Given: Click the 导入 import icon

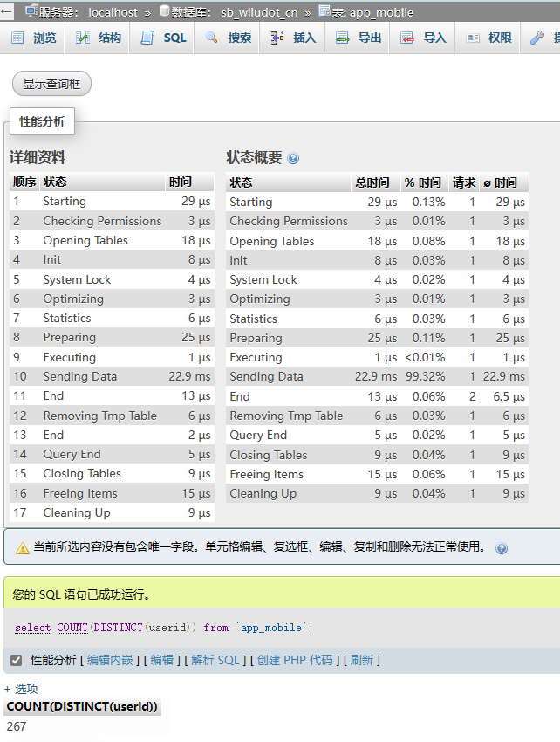Looking at the screenshot, I should [407, 38].
